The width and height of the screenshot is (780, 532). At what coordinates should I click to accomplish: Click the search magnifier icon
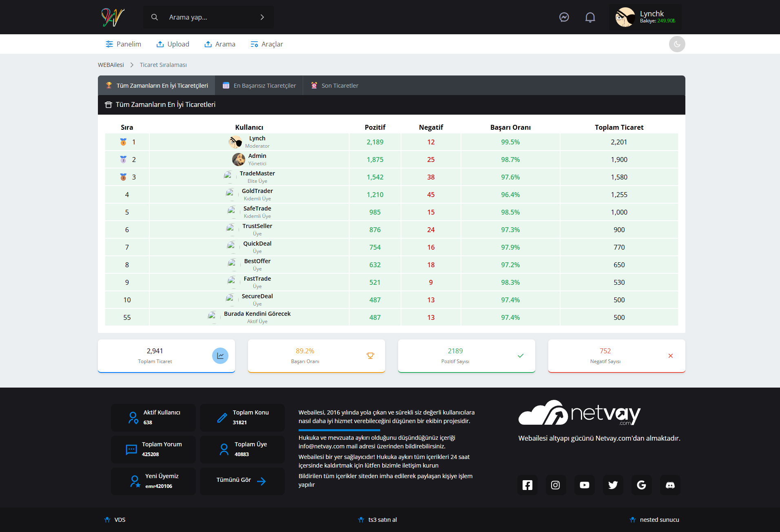[x=155, y=17]
